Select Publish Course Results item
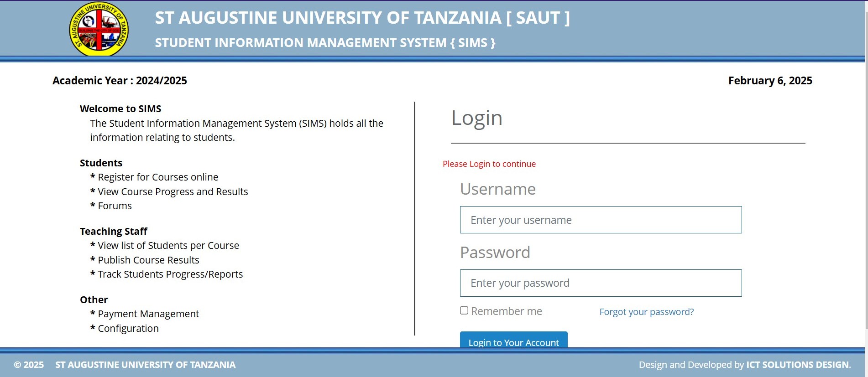 tap(148, 260)
